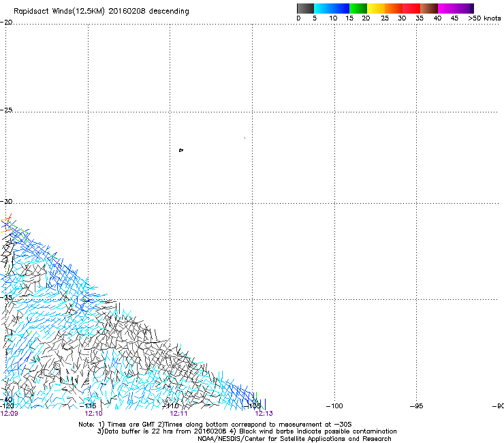The height and width of the screenshot is (443, 504).
Task: Click the latitude label -35
Action: point(6,297)
